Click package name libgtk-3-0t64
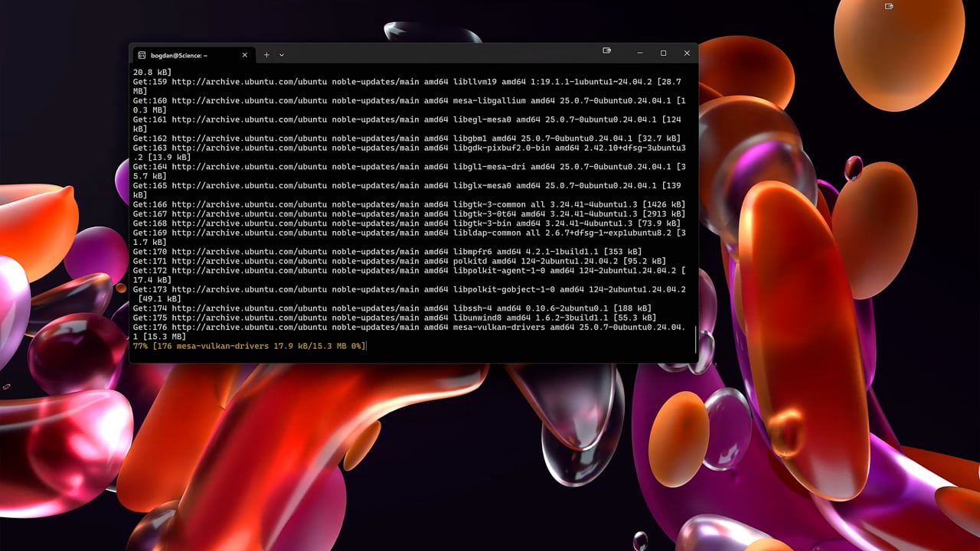The width and height of the screenshot is (980, 551). pos(485,214)
